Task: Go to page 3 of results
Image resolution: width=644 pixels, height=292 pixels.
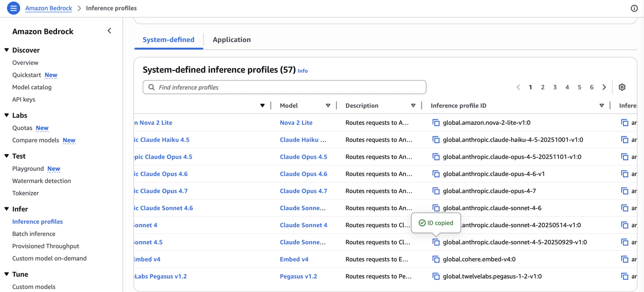Action: pyautogui.click(x=555, y=87)
